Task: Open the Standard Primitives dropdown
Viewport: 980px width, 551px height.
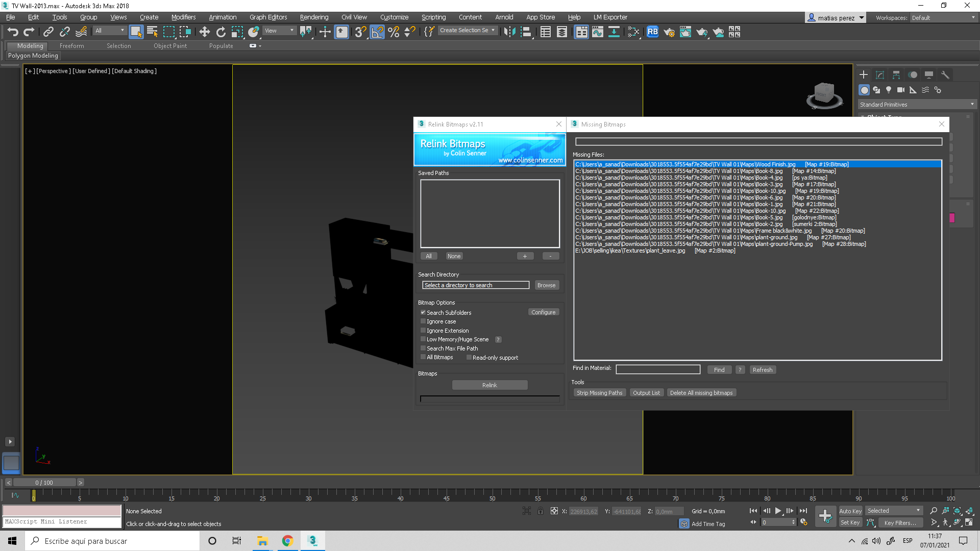Action: click(x=917, y=105)
